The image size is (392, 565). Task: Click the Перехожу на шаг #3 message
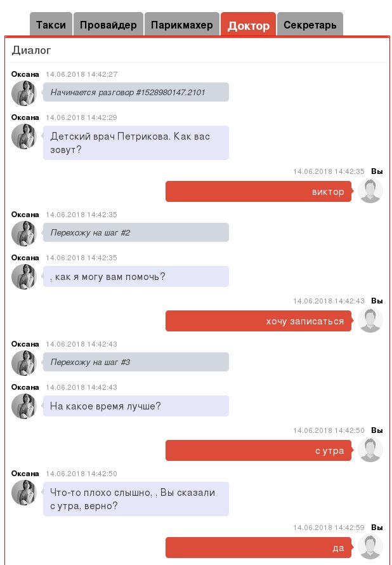click(x=136, y=362)
